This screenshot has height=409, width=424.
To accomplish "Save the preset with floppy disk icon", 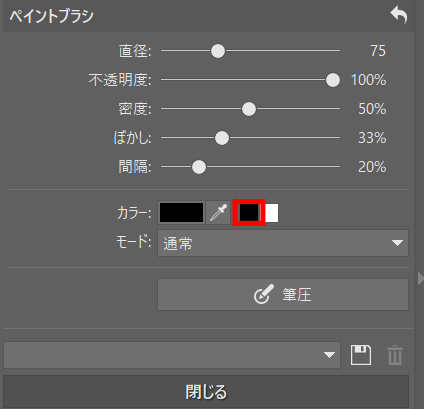I will [x=361, y=355].
